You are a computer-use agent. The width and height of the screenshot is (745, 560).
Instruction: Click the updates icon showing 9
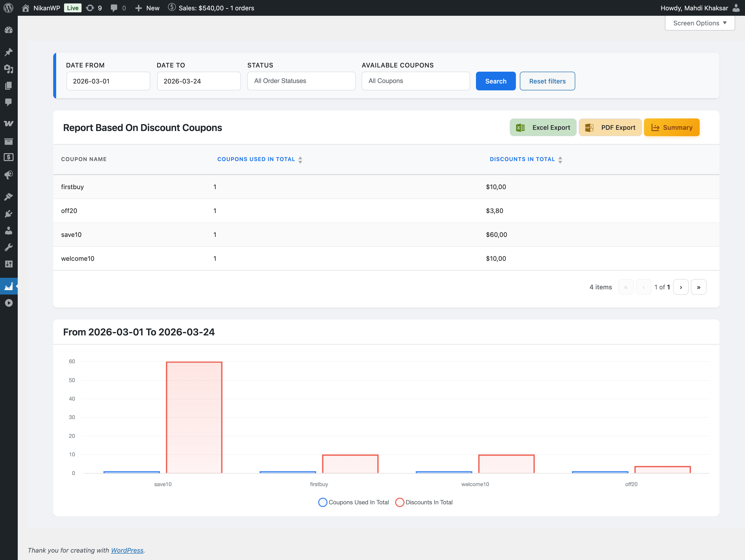94,8
